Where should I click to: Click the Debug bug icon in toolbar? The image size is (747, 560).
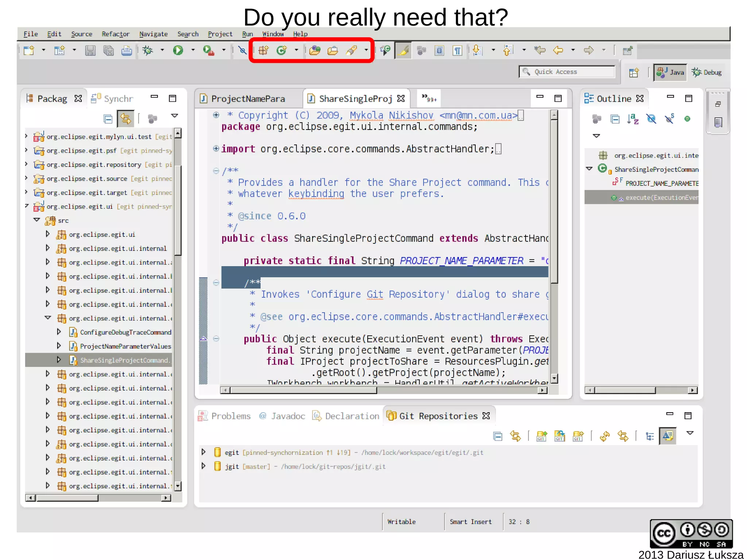point(148,50)
